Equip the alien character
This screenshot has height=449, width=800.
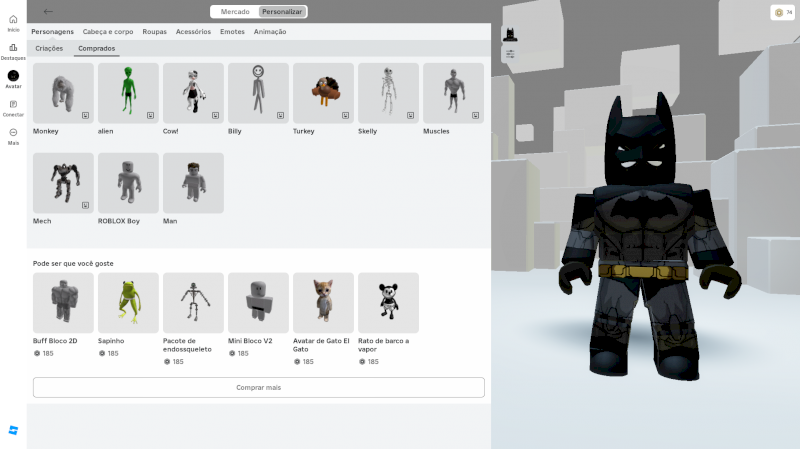tap(128, 93)
